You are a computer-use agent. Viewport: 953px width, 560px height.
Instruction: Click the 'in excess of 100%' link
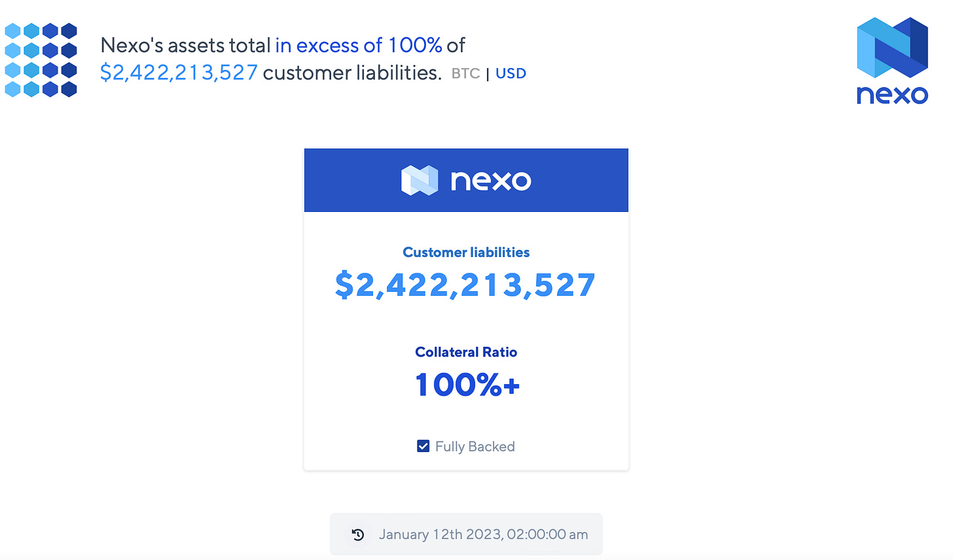358,45
